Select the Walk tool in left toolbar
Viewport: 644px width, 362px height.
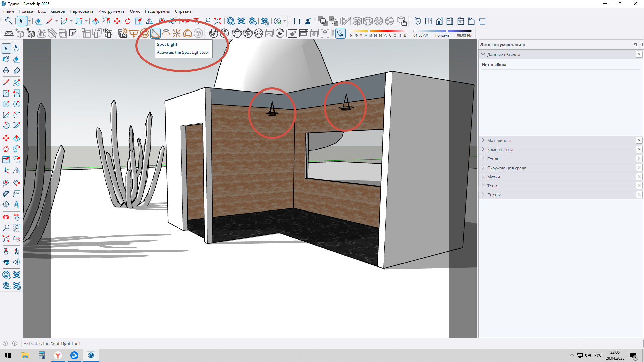click(x=16, y=251)
